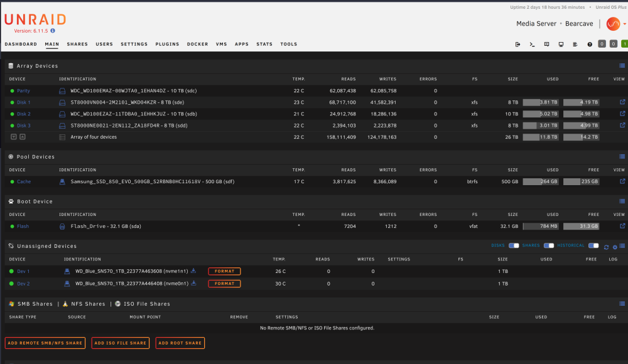The width and height of the screenshot is (628, 364).
Task: Click Disk 2 used space bar
Action: tap(541, 114)
